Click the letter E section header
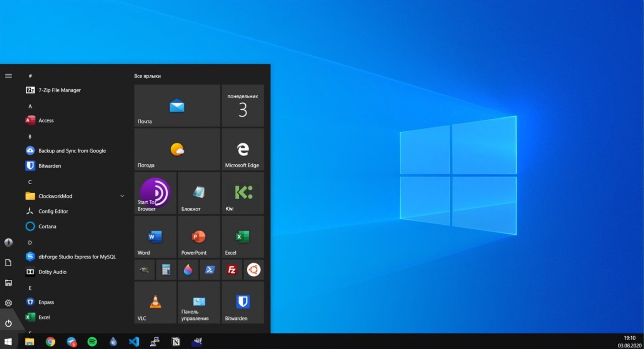 (30, 288)
